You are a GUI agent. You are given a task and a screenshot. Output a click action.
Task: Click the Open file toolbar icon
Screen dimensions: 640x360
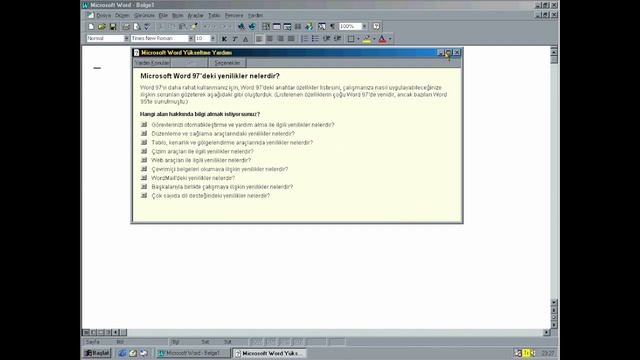(102, 27)
